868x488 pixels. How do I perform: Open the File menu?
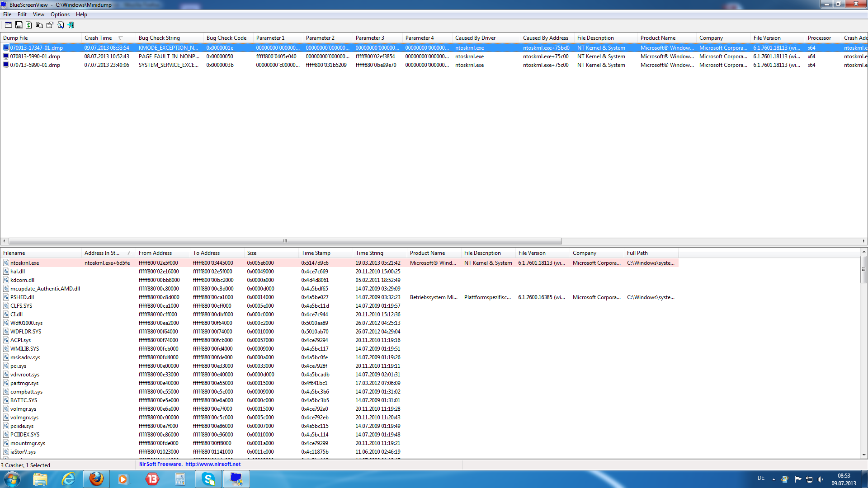pyautogui.click(x=7, y=14)
